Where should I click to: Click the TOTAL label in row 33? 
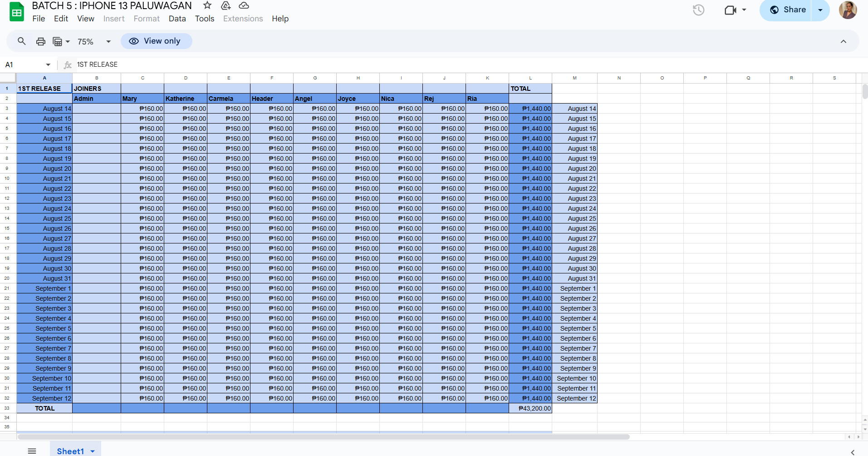click(x=44, y=408)
